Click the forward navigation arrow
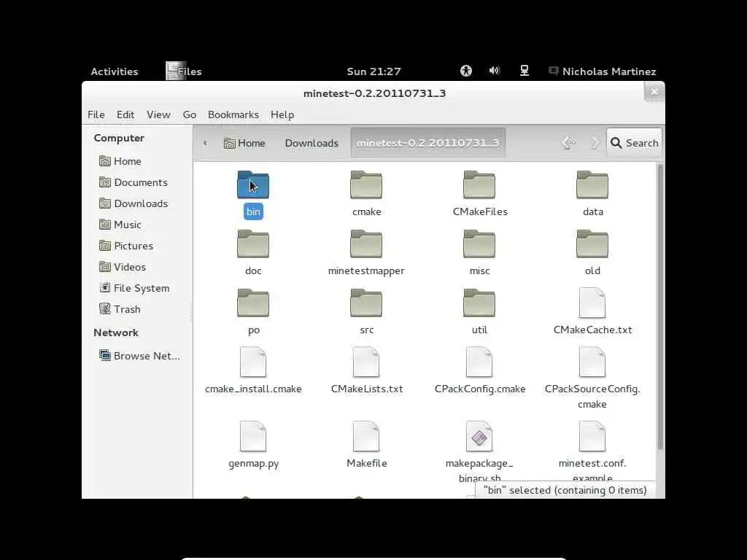The height and width of the screenshot is (560, 747). pyautogui.click(x=594, y=143)
